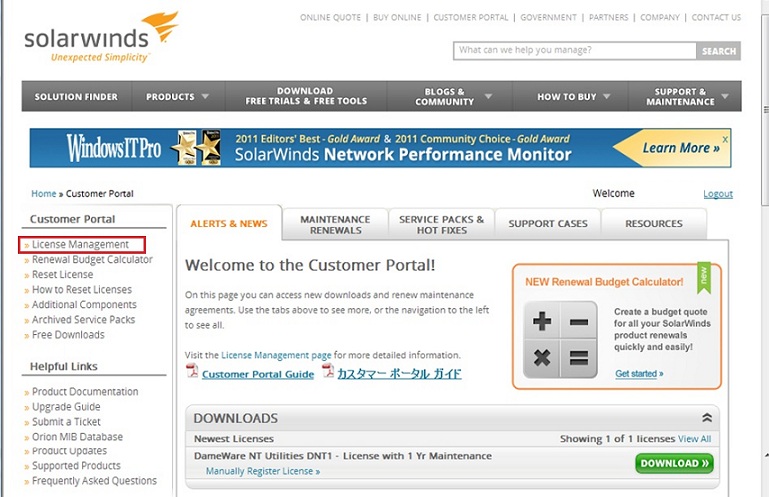Collapse the Downloads section chevrons
The width and height of the screenshot is (769, 497).
(707, 418)
